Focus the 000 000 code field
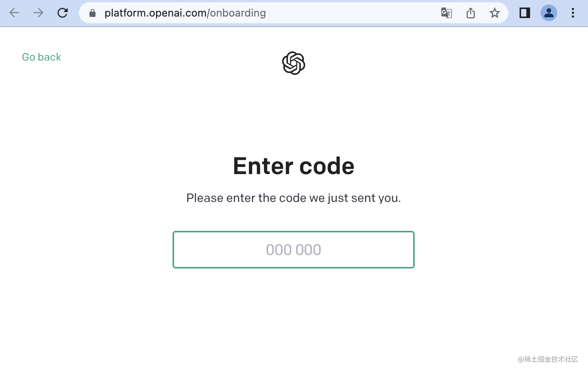The image size is (588, 373). click(294, 250)
